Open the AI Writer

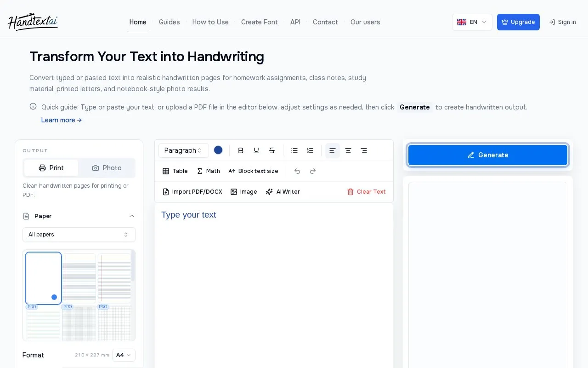click(x=283, y=192)
